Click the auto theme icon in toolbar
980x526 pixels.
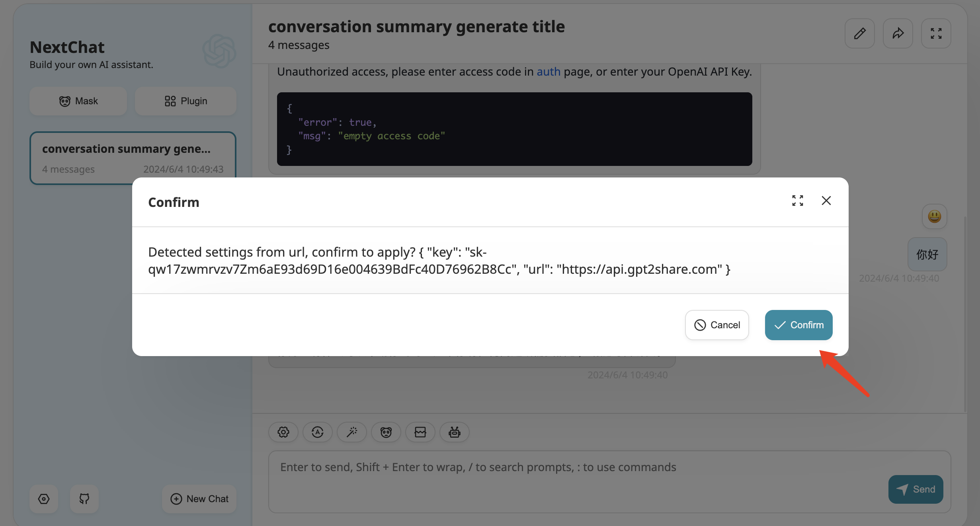(318, 432)
